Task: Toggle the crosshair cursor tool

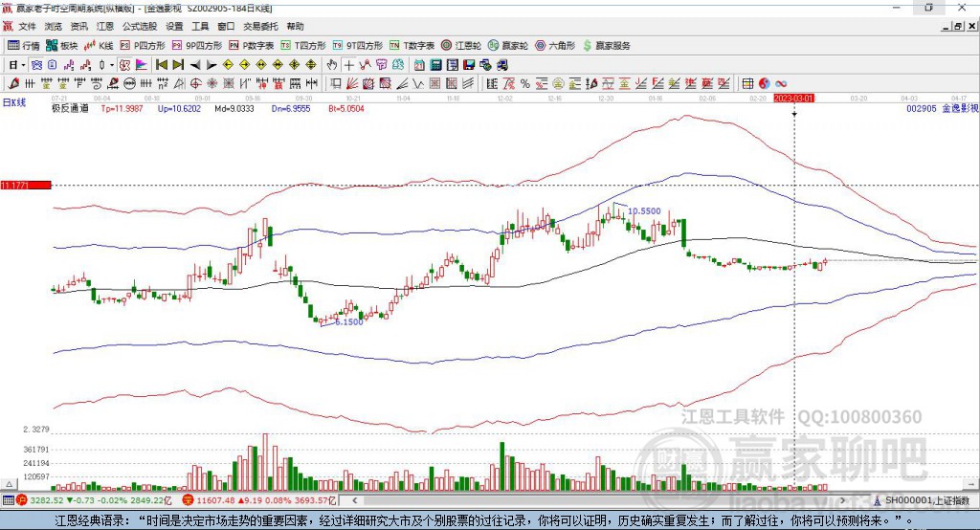Action: coord(348,65)
